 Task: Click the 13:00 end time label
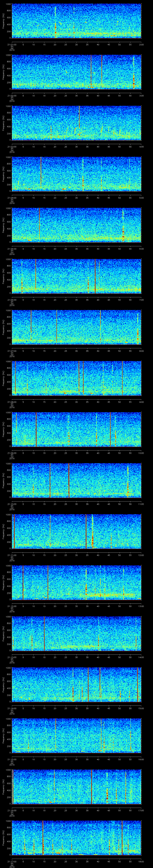coord(141,606)
